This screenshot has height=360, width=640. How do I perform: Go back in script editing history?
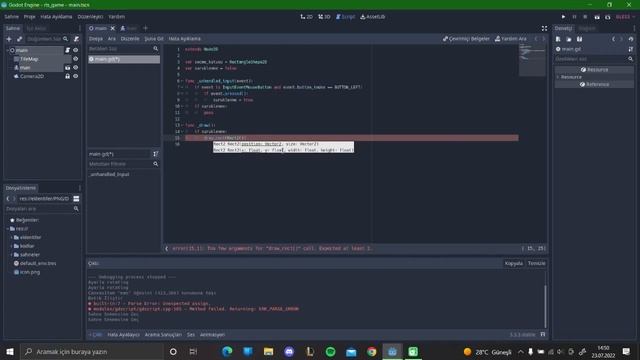536,39
